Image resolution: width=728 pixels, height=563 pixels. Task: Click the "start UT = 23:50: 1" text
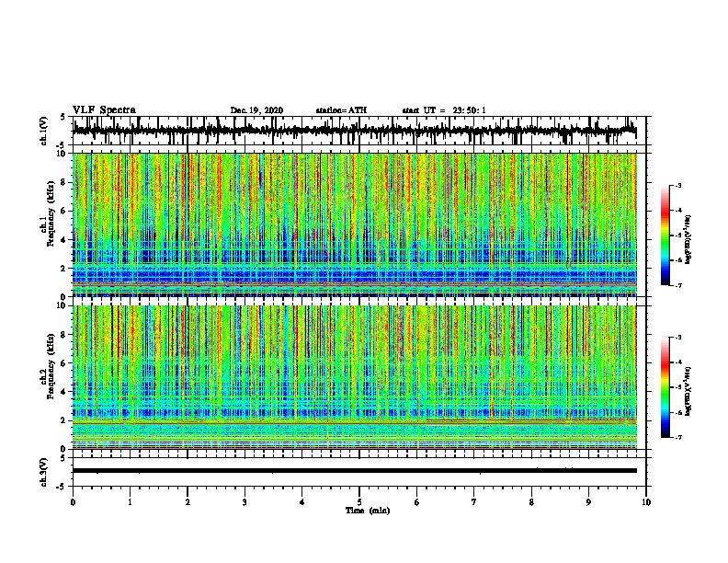tap(444, 110)
